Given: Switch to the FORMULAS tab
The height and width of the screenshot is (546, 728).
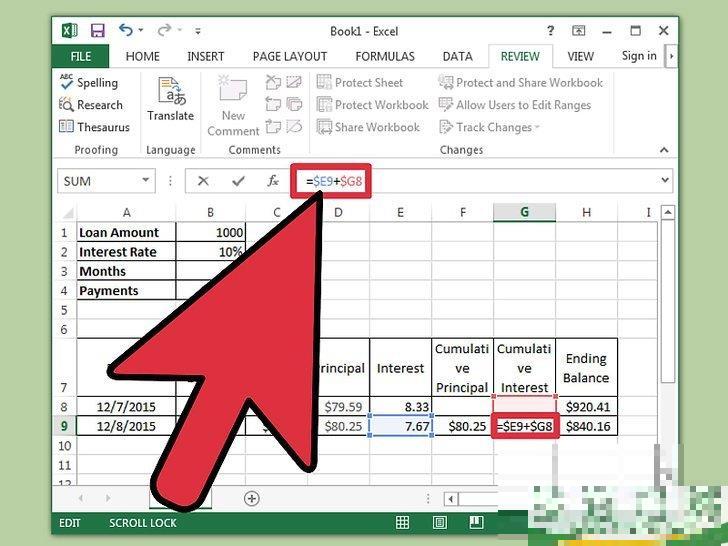Looking at the screenshot, I should [385, 57].
